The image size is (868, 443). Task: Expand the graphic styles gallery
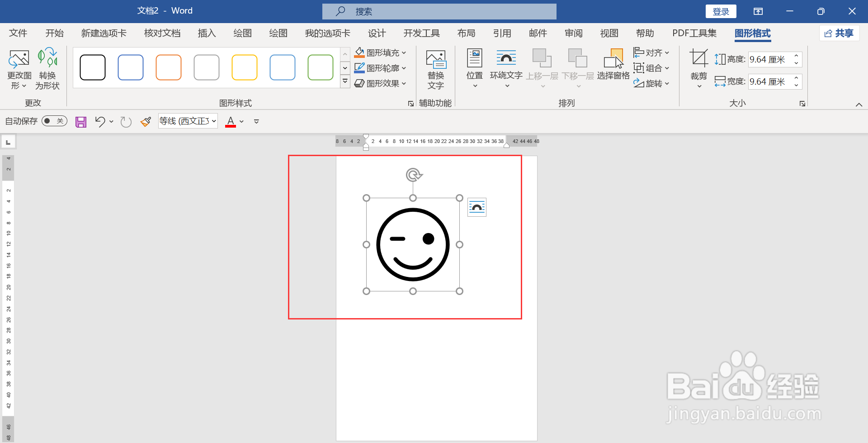coord(345,81)
